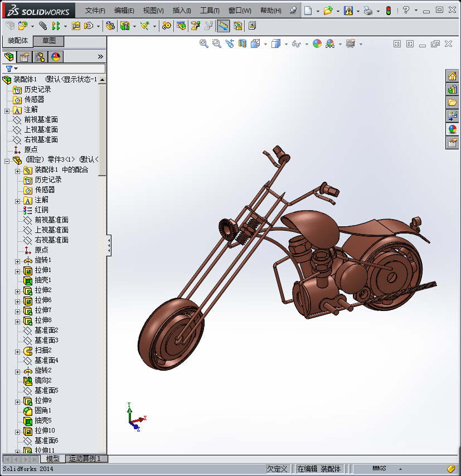The width and height of the screenshot is (461, 476).
Task: Select the 基准面4 plane in tree
Action: click(x=41, y=360)
